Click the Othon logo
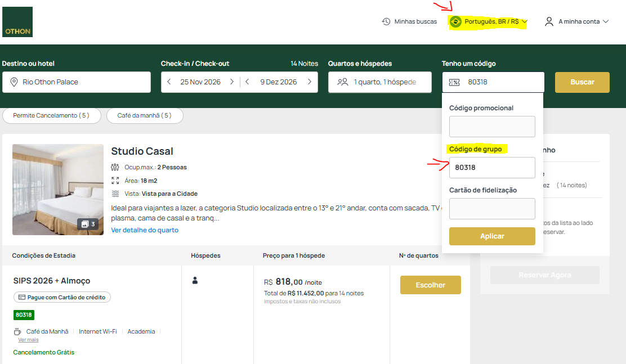This screenshot has height=364, width=626. pos(17,22)
